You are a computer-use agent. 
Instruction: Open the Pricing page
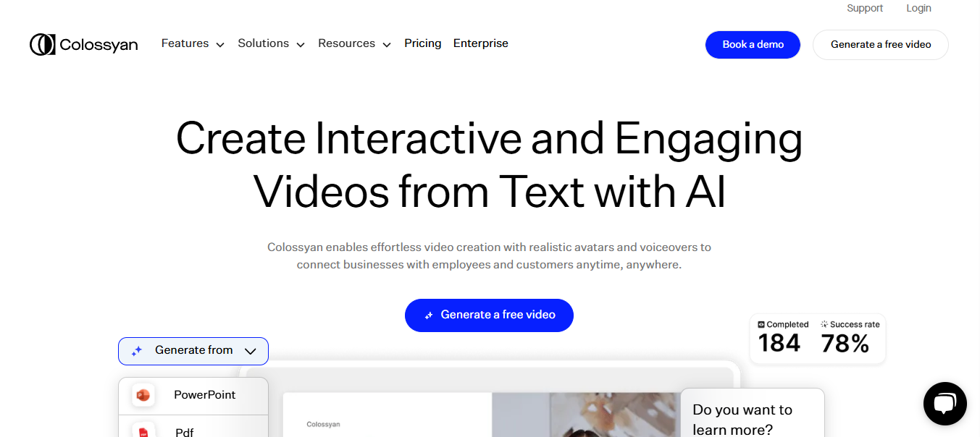point(423,43)
